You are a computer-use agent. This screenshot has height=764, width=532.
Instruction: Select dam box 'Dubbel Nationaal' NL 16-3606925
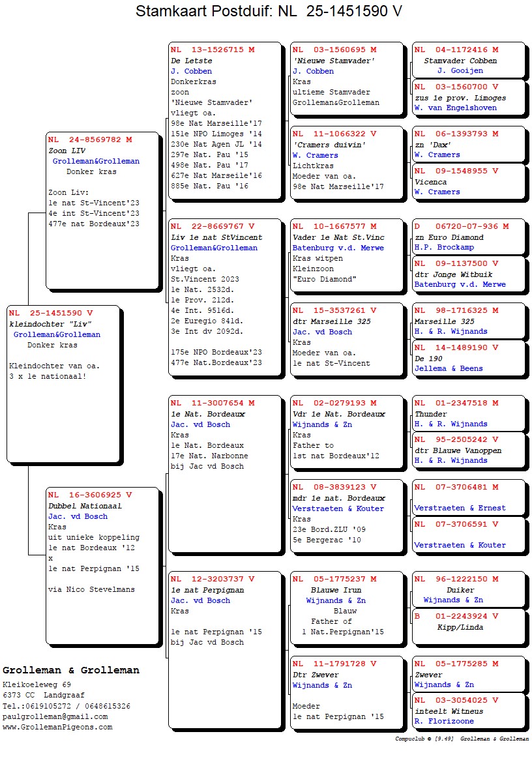coord(102,565)
